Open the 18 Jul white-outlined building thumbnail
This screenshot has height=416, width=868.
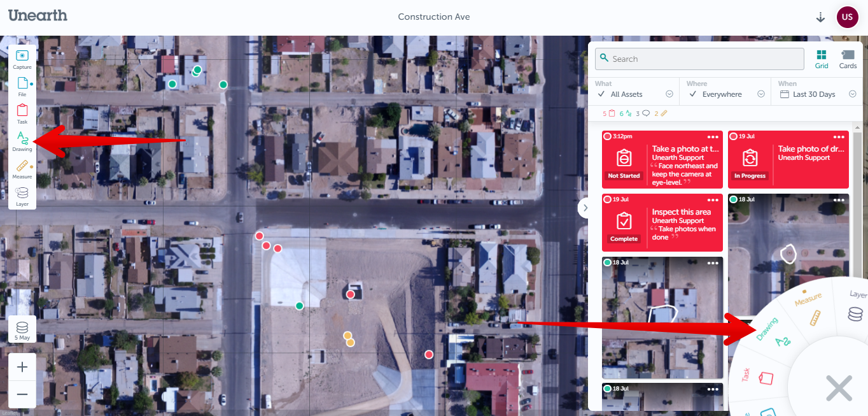point(662,318)
